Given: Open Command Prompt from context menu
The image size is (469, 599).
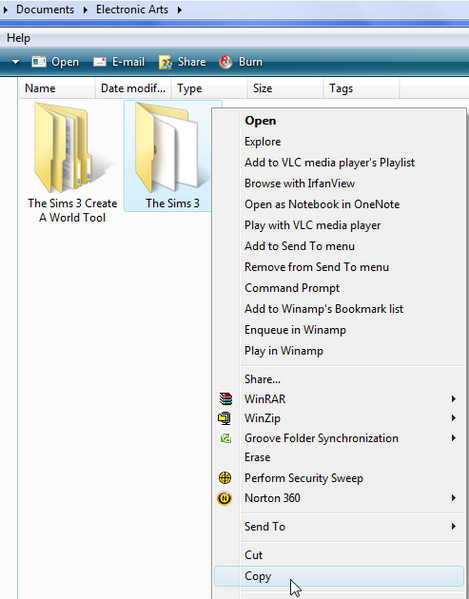Looking at the screenshot, I should coord(339,288).
